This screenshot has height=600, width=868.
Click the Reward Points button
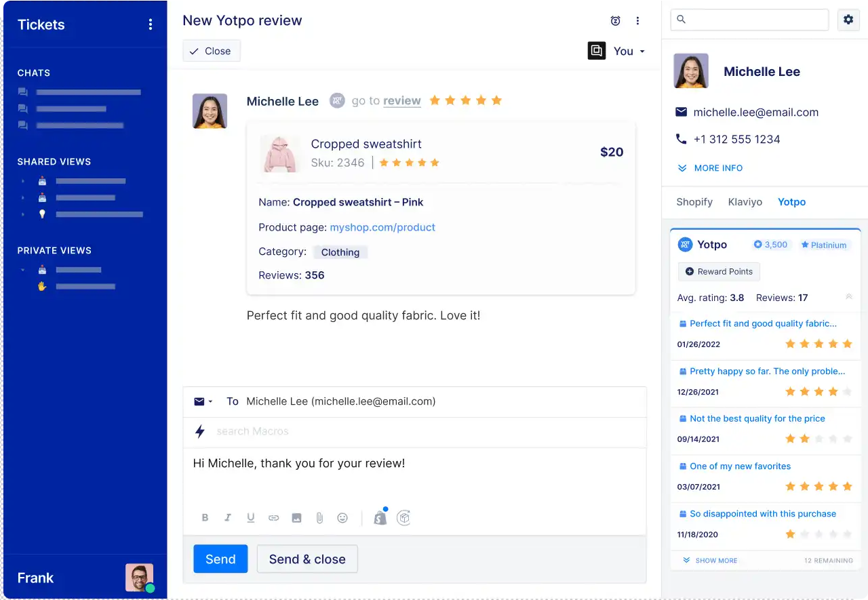coord(719,272)
